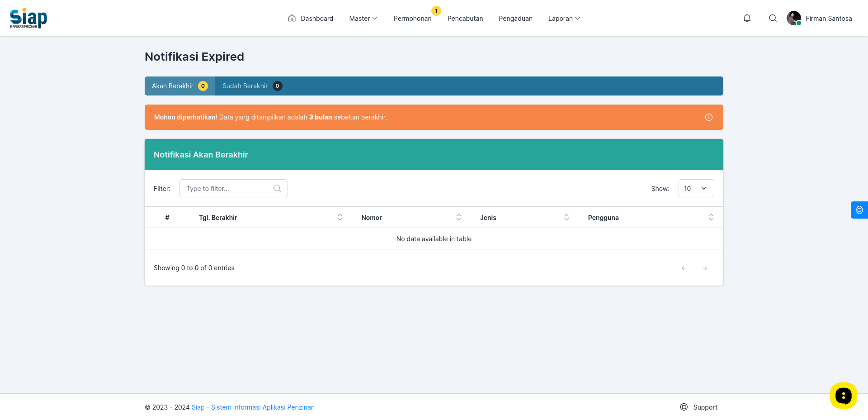Click the search magnifier icon in header
Viewport: 868px width, 420px height.
(773, 18)
